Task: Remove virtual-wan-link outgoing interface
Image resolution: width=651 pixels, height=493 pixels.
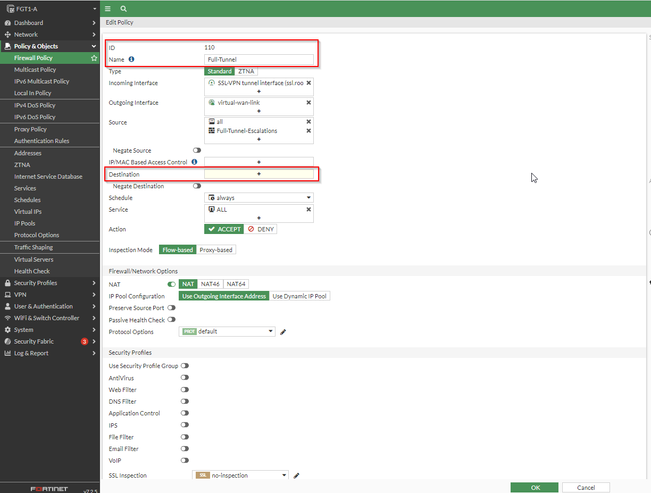Action: click(308, 103)
